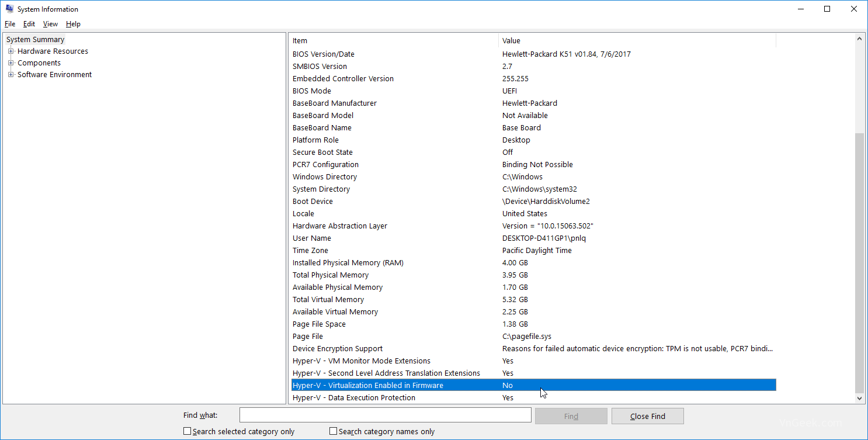Viewport: 868px width, 440px height.
Task: Tick Search selected category only checkbox
Action: click(188, 431)
